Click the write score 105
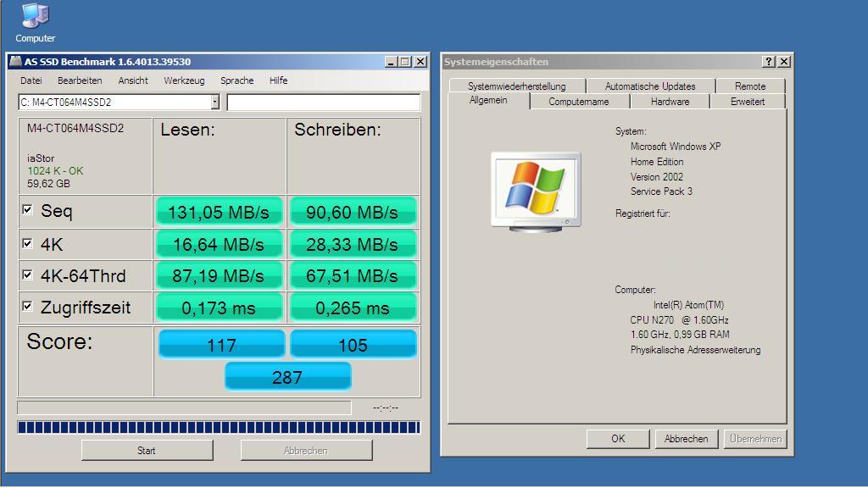 [x=353, y=345]
